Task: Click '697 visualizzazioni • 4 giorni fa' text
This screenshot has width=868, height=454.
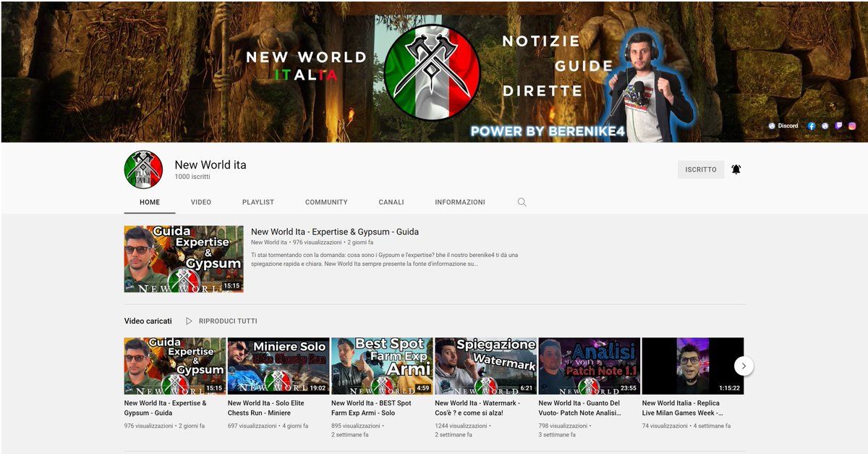Action: 267,426
